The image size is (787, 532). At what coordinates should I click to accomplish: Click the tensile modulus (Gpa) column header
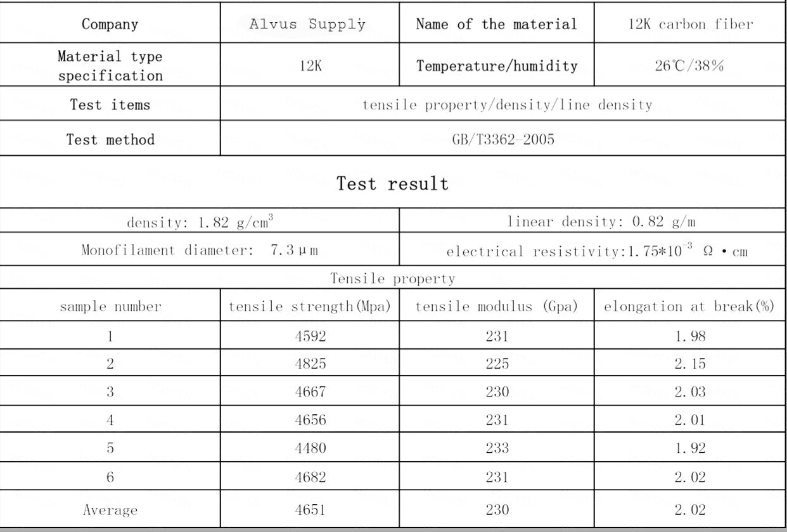click(x=497, y=307)
